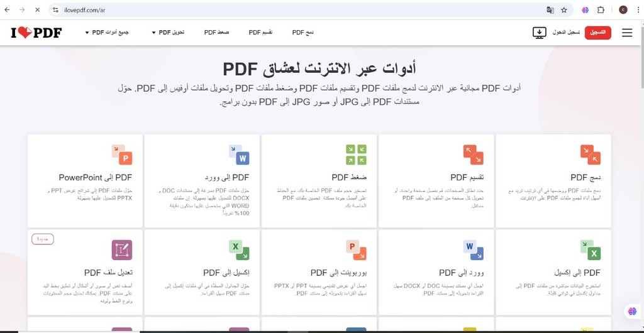This screenshot has width=644, height=333.
Task: Click the pink brain extension icon in toolbar
Action: (586, 10)
